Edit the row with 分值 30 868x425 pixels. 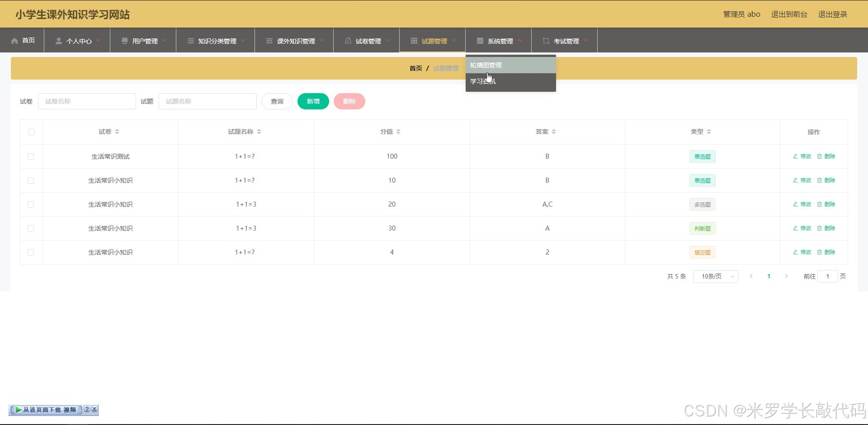click(x=802, y=228)
